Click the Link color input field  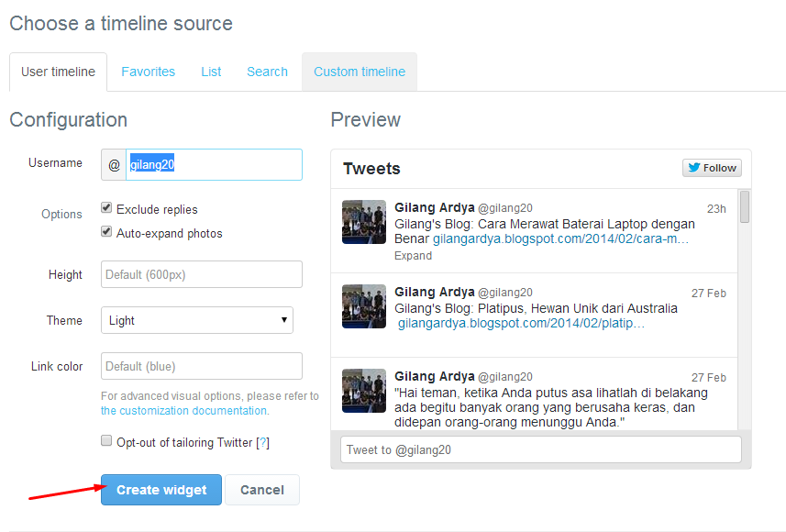click(x=202, y=366)
